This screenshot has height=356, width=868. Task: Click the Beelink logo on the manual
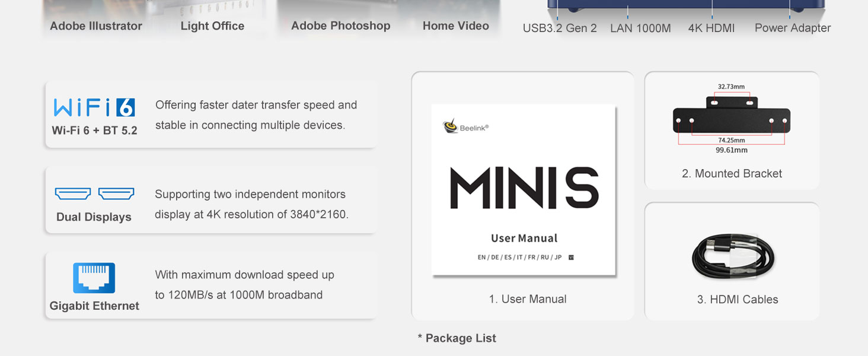(465, 126)
